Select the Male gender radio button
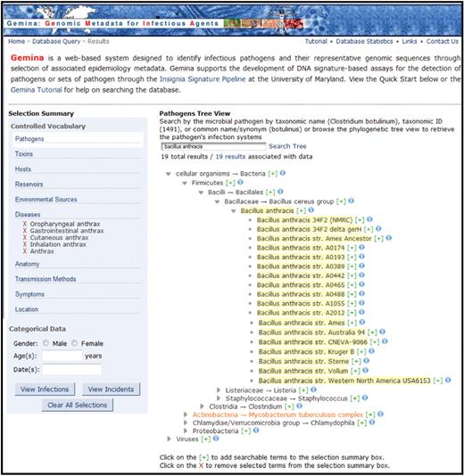The height and width of the screenshot is (476, 464). coord(46,343)
